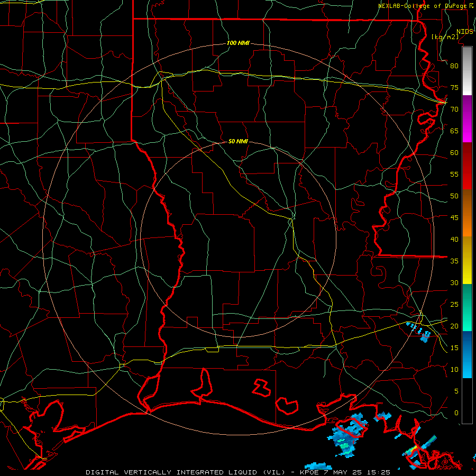This screenshot has height=476, width=476.
Task: Click the light blue echo at the bottom edge
Action: [x=318, y=466]
